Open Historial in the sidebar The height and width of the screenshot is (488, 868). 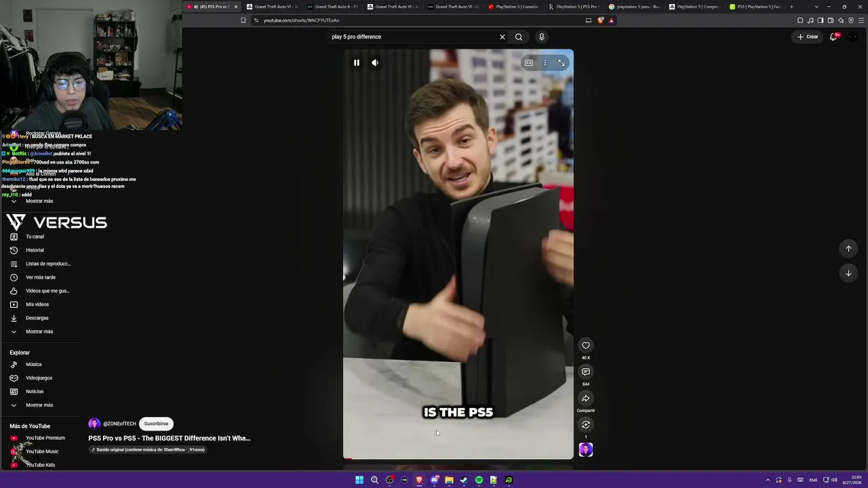click(35, 250)
